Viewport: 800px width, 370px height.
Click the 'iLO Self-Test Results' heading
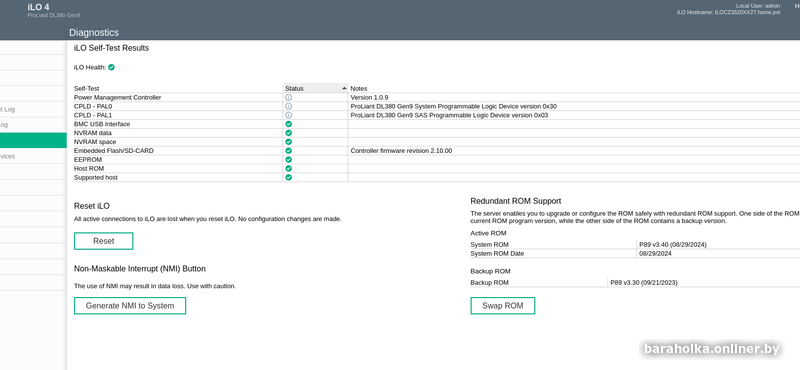pos(111,48)
